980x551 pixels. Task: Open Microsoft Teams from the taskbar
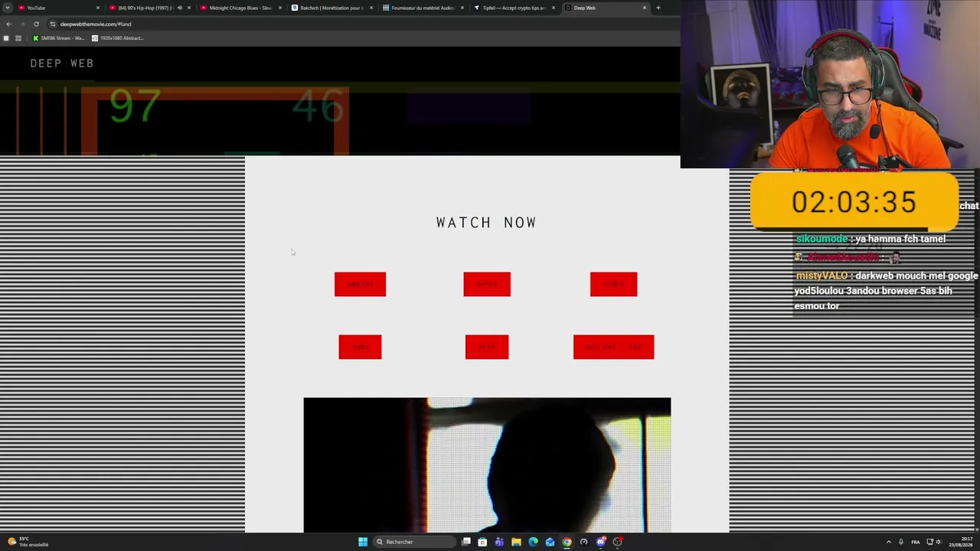pos(499,542)
